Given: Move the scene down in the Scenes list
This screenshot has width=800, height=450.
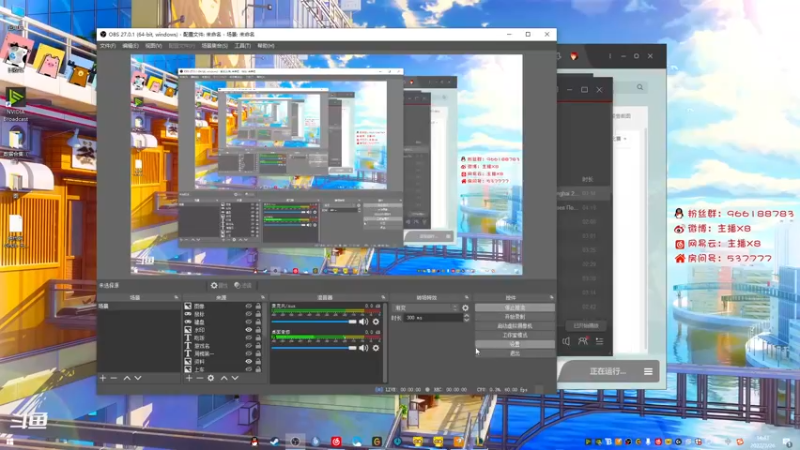Looking at the screenshot, I should pyautogui.click(x=138, y=378).
